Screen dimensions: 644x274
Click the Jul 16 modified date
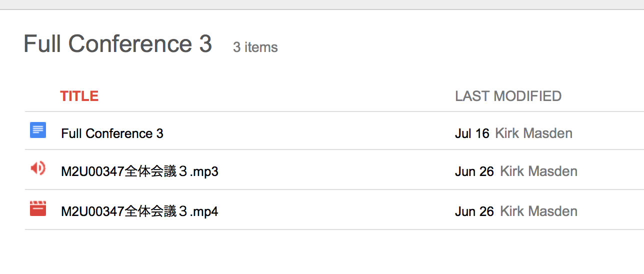click(471, 133)
